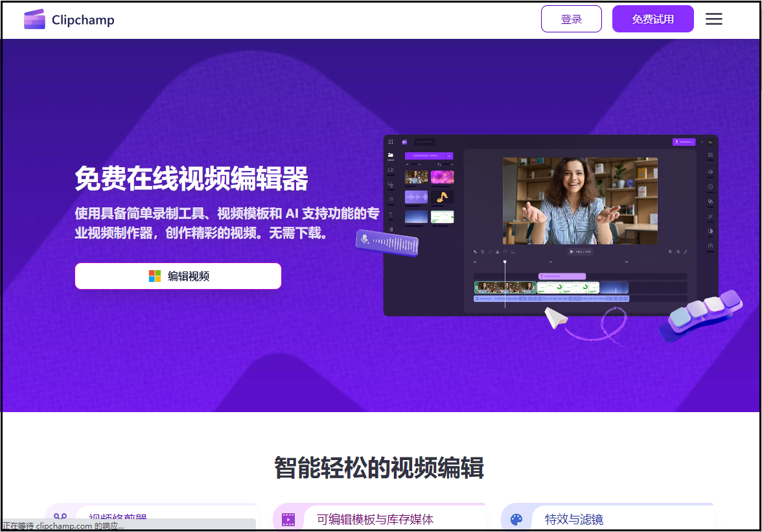Click the 智能轻松的视频编辑 heading
This screenshot has width=762, height=532.
click(379, 467)
